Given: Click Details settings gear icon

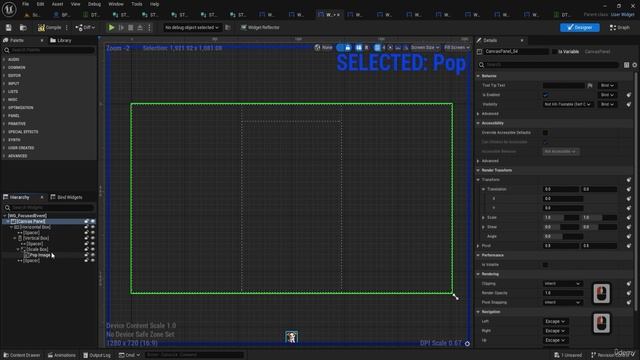Looking at the screenshot, I should pos(635,65).
